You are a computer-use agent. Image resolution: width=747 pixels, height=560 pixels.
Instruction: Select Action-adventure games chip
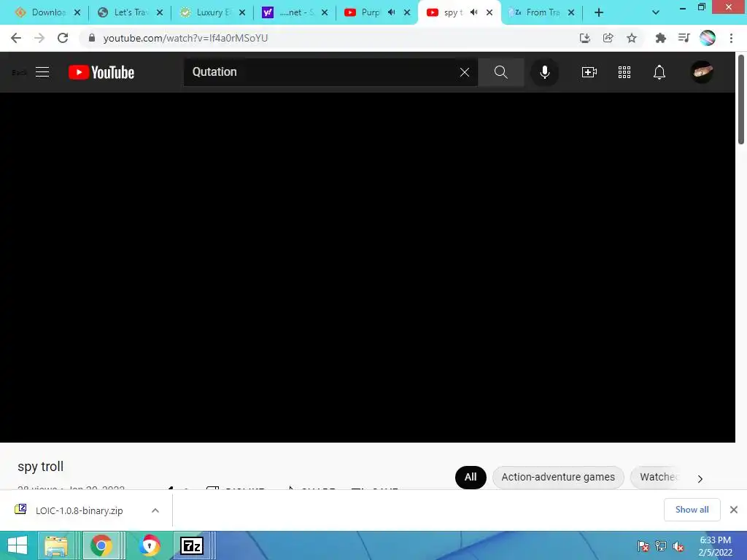558,477
